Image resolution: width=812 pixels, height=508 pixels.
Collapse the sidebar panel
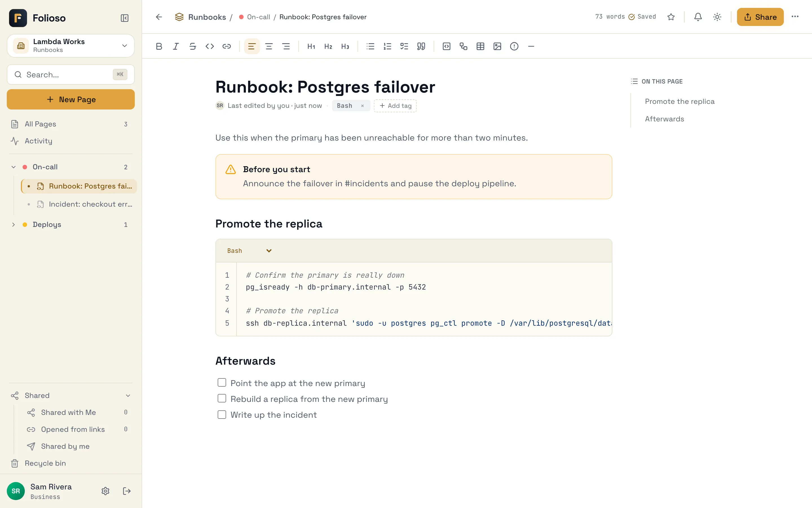pyautogui.click(x=125, y=18)
